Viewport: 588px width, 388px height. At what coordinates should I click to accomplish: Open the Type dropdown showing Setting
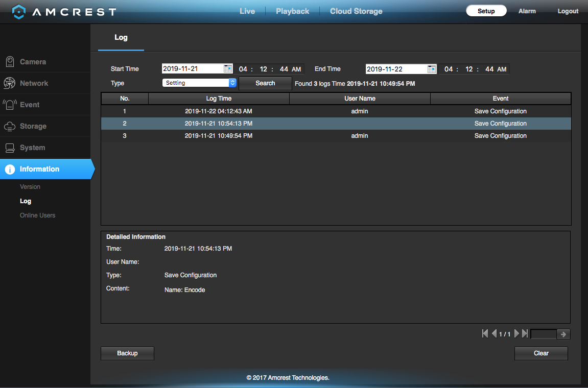point(199,83)
